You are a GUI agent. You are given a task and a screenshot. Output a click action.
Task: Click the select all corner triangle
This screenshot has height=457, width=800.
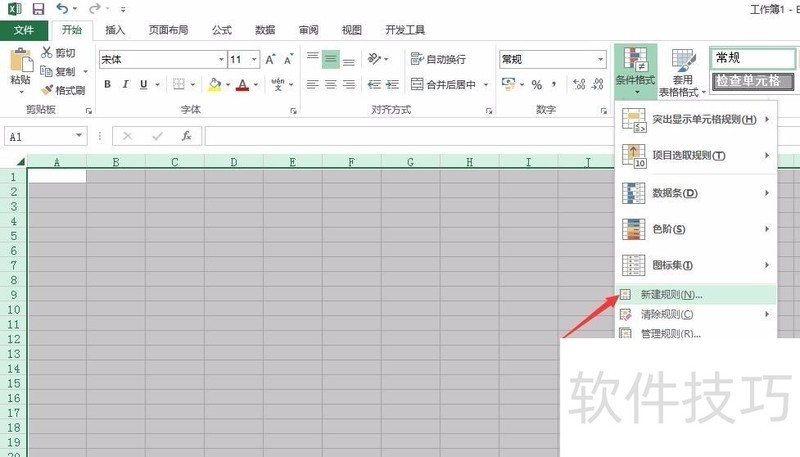(20, 162)
